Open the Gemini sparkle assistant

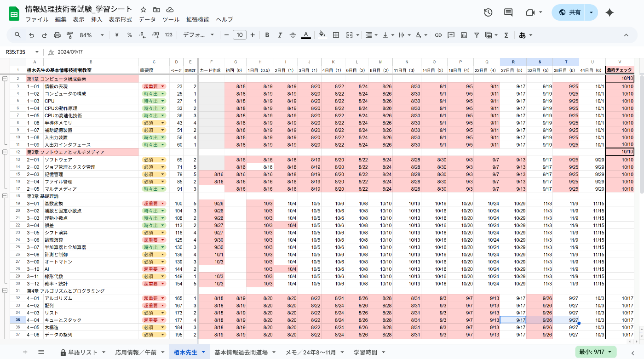[x=609, y=12]
